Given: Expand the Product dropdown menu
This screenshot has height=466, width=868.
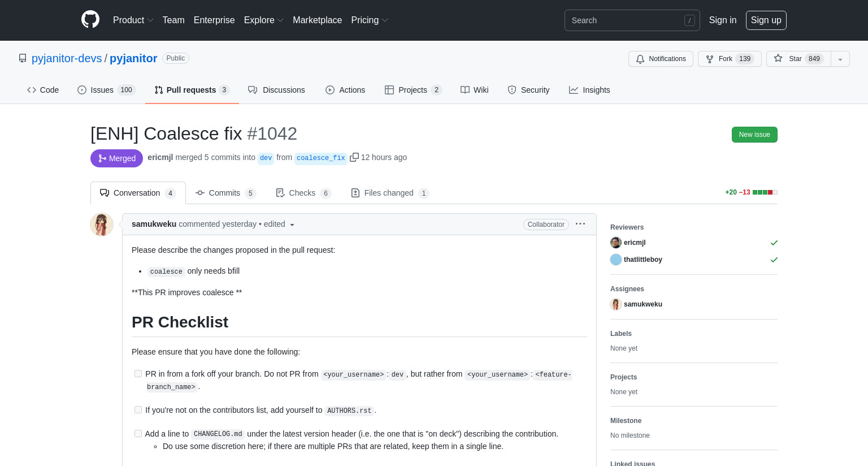Looking at the screenshot, I should click(x=133, y=20).
